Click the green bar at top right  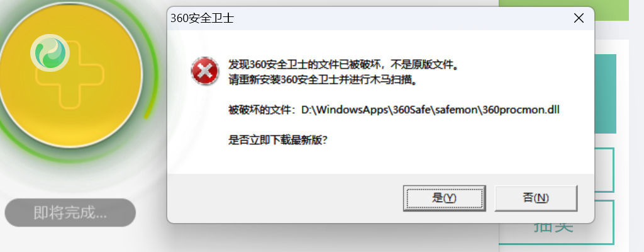coord(611,10)
